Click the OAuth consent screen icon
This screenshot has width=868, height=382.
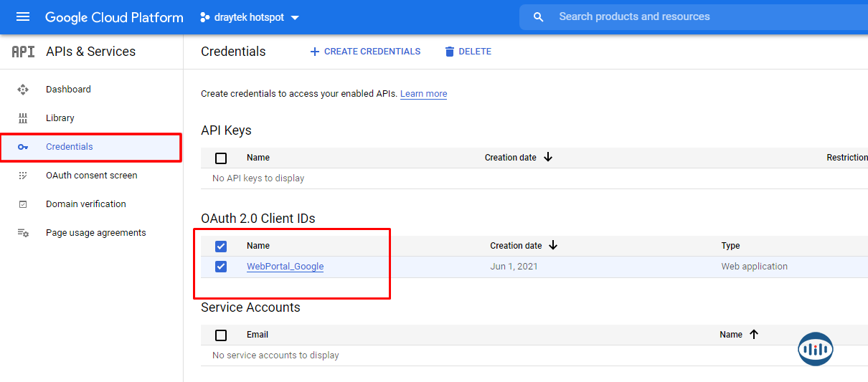pos(23,176)
